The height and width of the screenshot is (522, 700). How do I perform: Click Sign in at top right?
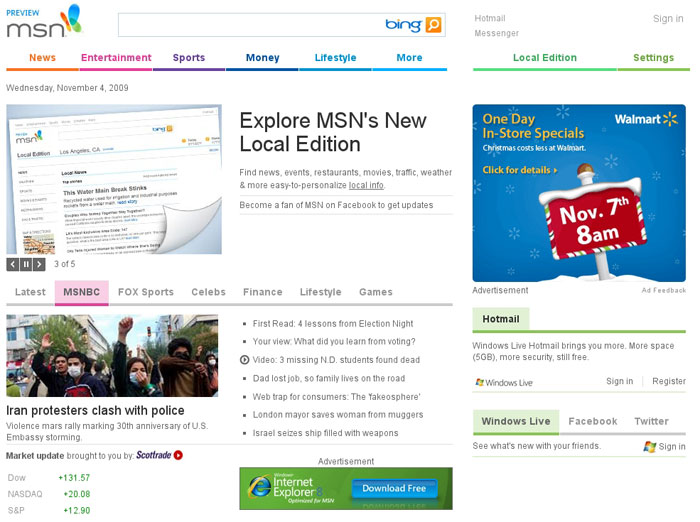click(668, 19)
